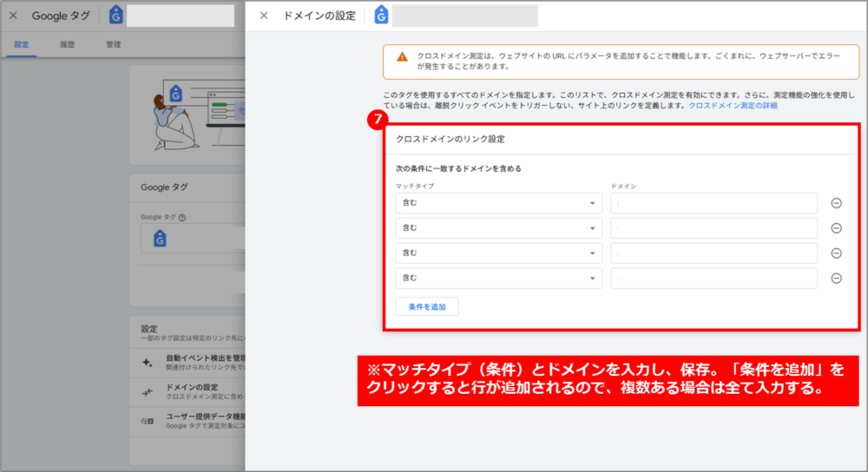
Task: Open ユーザー提供データ機能 setting
Action: click(187, 421)
